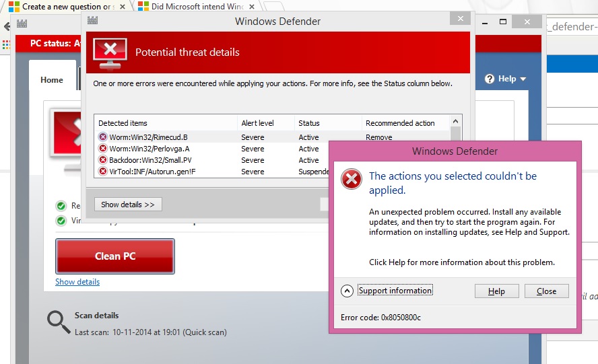Screen dimensions: 598x364
Task: Select the Worm:Win32/Rimecud.B row
Action: click(x=272, y=137)
